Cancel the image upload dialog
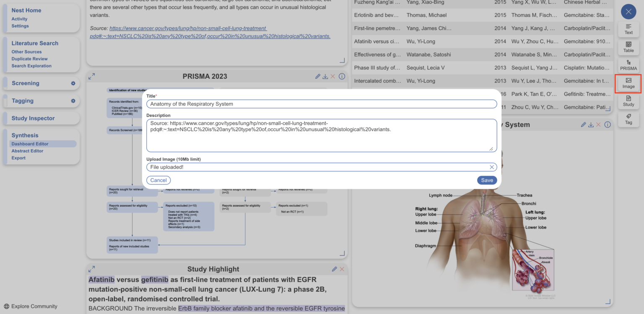The height and width of the screenshot is (314, 644). pos(158,180)
